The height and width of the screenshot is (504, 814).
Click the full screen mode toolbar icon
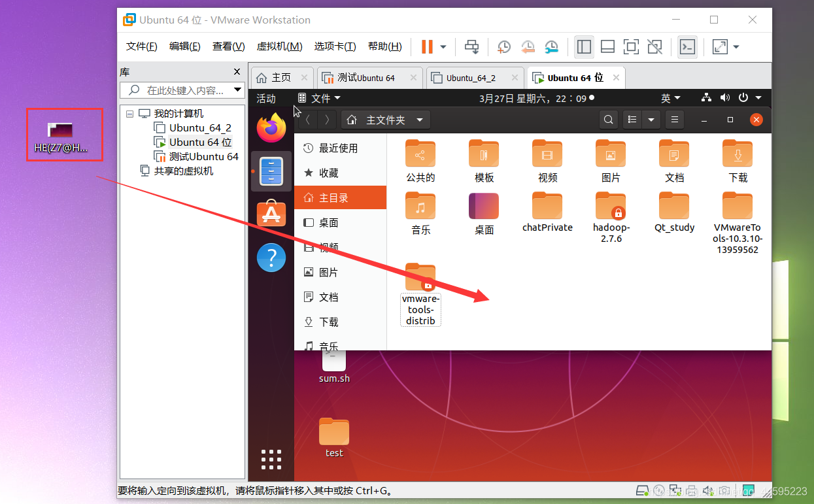point(631,46)
